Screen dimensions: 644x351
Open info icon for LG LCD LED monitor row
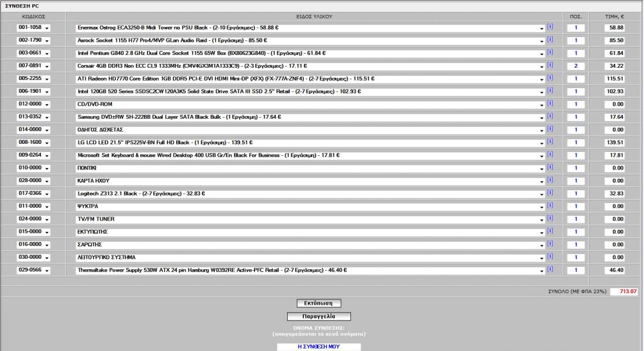point(550,142)
